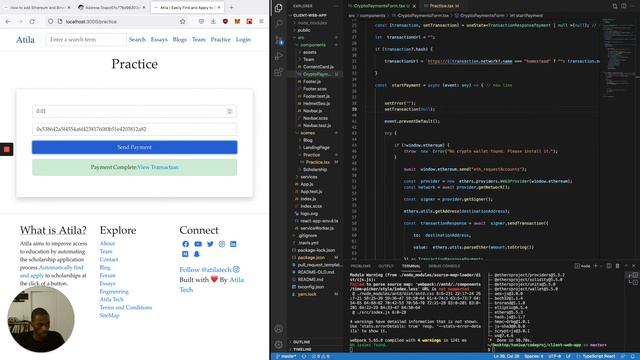
Task: Click the red stop recording button
Action: click(7, 149)
